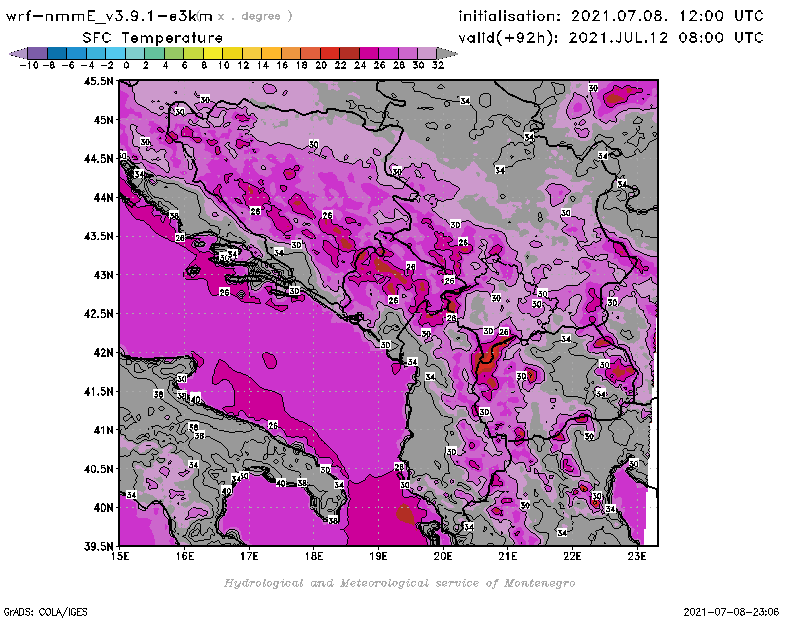800x618 pixels.
Task: Select the legend swatch between 30 and 32
Action: 427,53
